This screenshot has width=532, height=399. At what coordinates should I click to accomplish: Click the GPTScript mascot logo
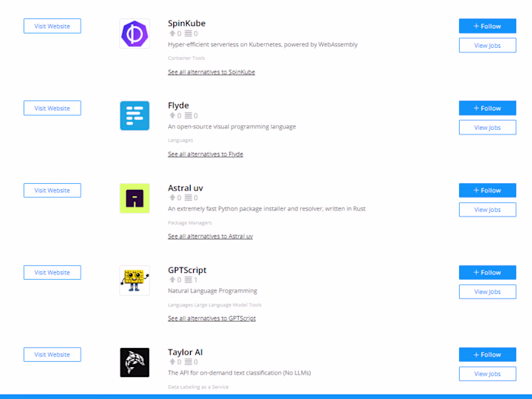[x=135, y=280]
